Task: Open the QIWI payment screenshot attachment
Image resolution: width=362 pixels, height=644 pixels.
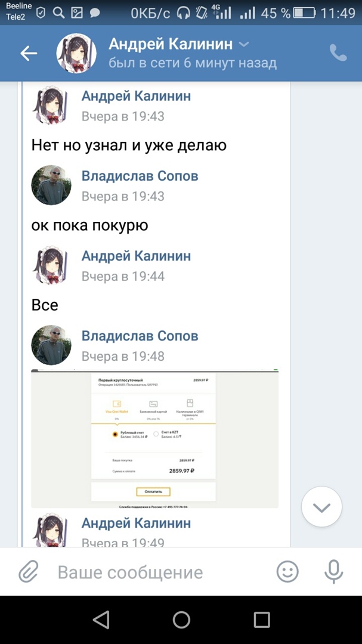Action: (155, 439)
